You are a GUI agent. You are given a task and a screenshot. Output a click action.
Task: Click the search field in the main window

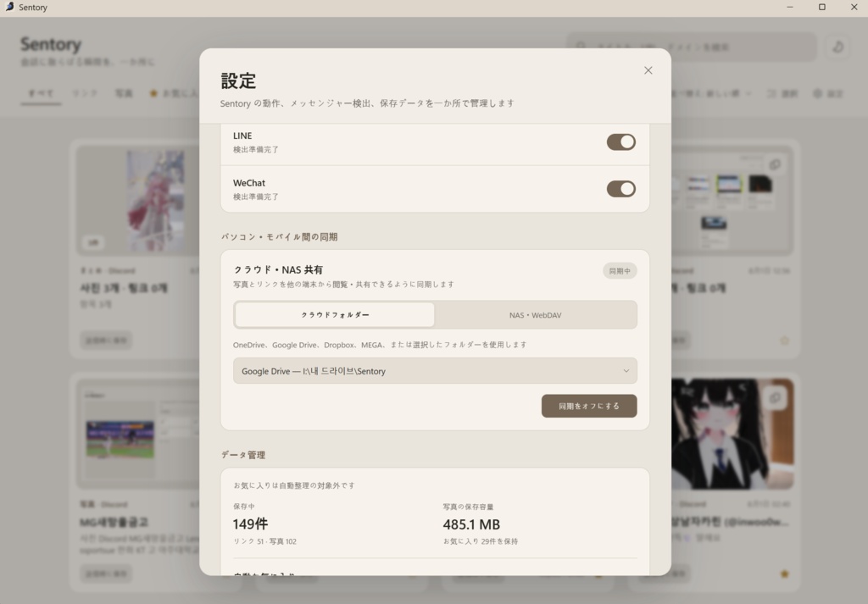pyautogui.click(x=692, y=47)
